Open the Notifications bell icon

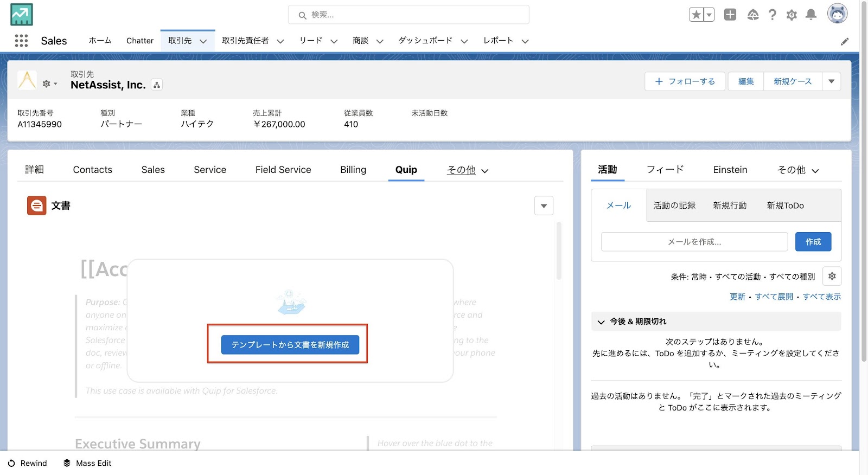(811, 15)
